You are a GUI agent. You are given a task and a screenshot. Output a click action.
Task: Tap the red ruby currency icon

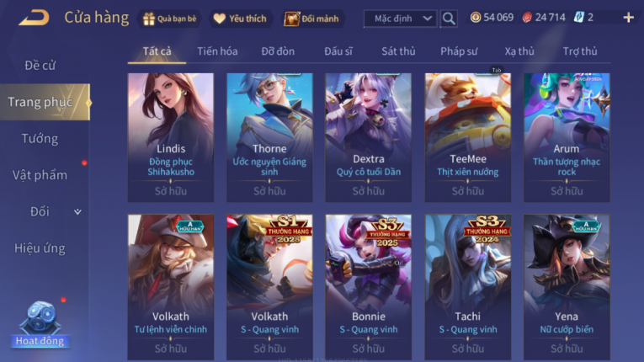[527, 17]
